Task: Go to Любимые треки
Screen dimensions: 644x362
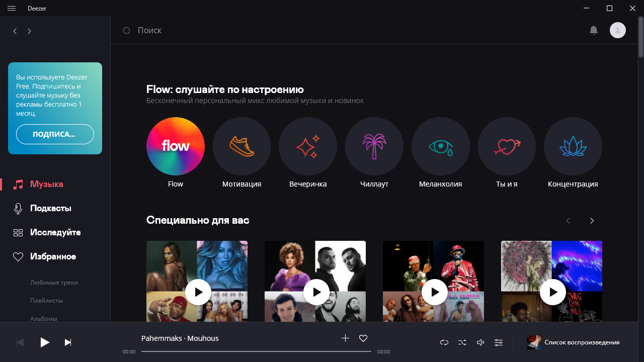Action: point(54,283)
